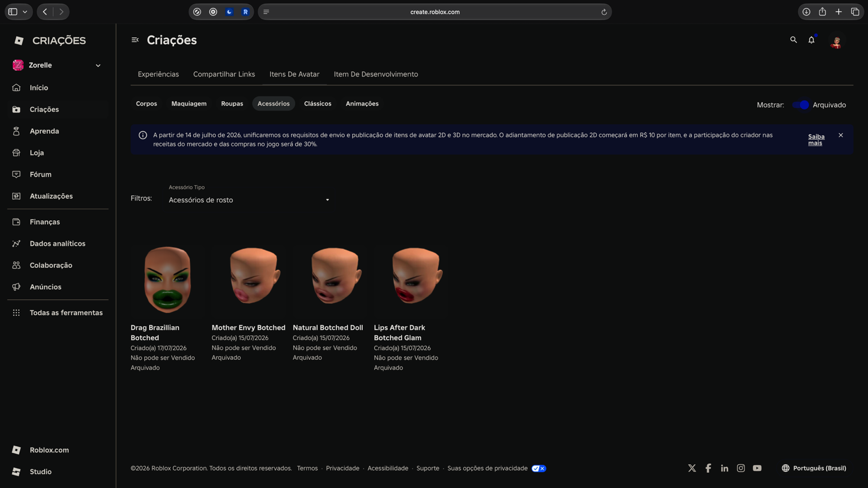This screenshot has width=868, height=488.
Task: Open browser downloads icon
Action: click(806, 12)
